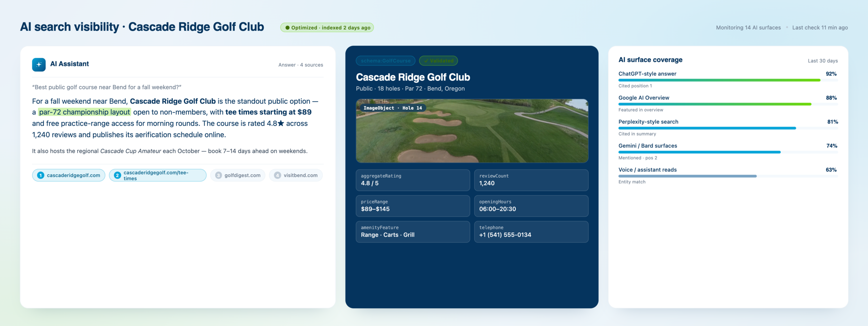Viewport: 868px width, 326px height.
Task: Click the ChatGPT-style answer coverage bar
Action: click(728, 80)
